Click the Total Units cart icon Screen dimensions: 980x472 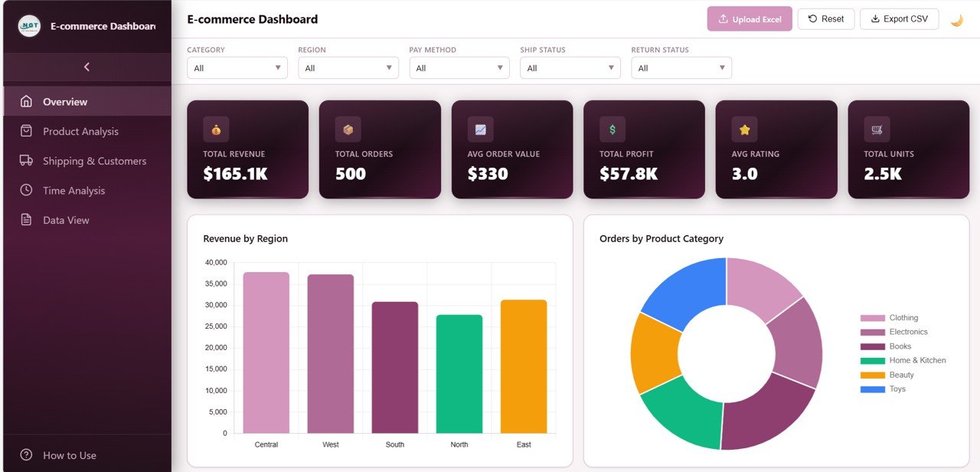point(876,129)
